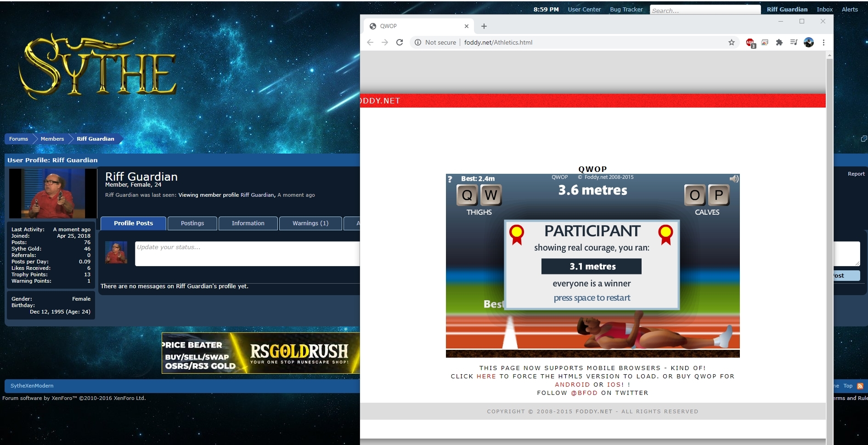Open the Chrome three-dot menu

pos(823,42)
